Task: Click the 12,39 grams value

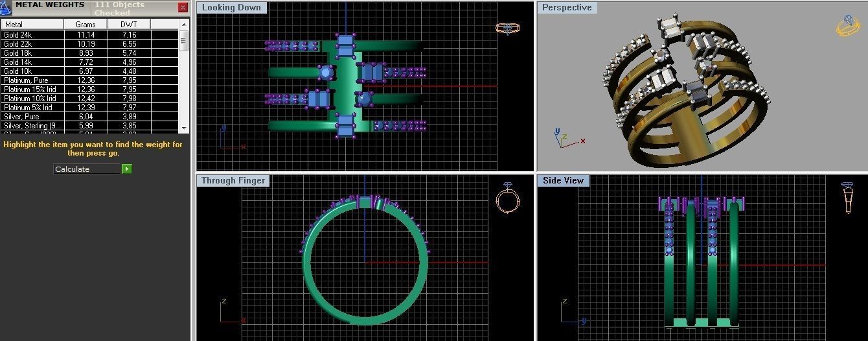Action: click(x=86, y=107)
